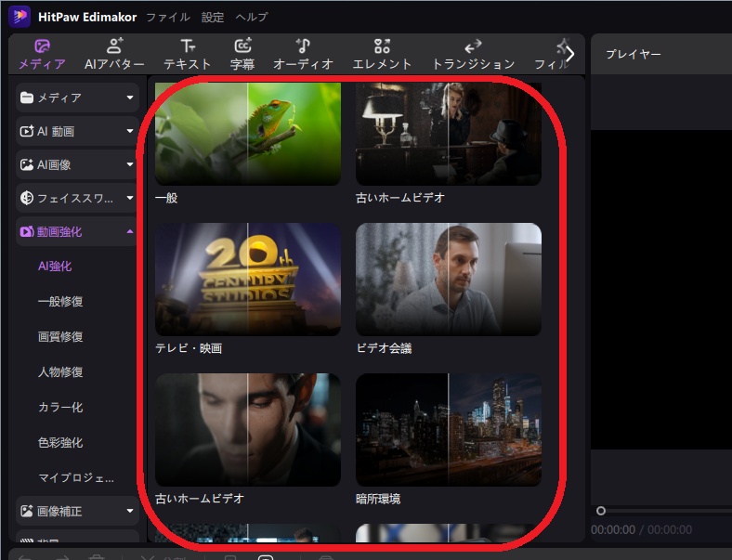Image resolution: width=732 pixels, height=560 pixels.
Task: Open the テキスト tab
Action: [188, 54]
